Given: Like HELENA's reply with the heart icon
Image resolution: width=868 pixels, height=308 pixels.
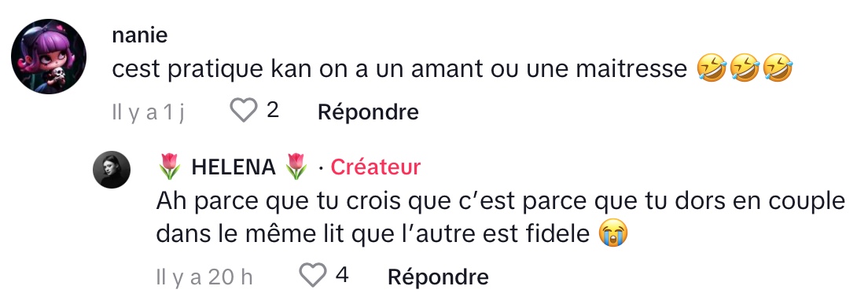Looking at the screenshot, I should [313, 275].
